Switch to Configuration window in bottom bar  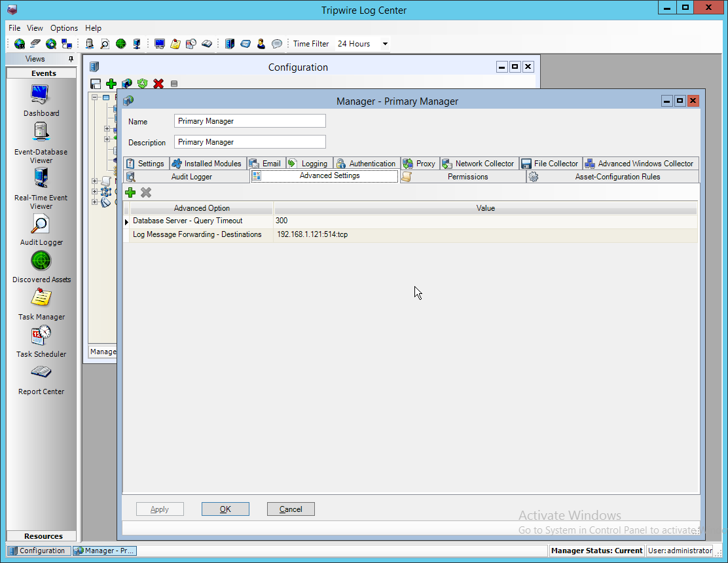39,551
